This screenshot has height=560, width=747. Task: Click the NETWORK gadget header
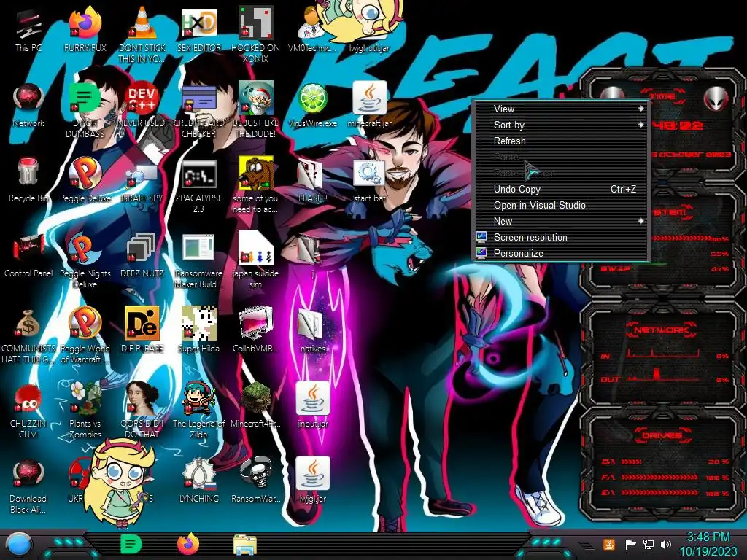[661, 330]
